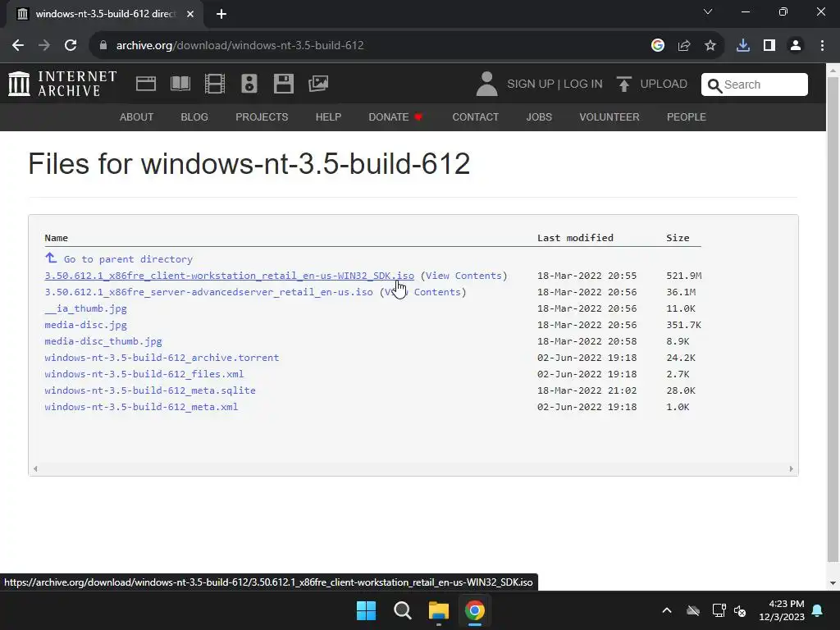
Task: Toggle the Chrome side panel icon
Action: coord(769,45)
